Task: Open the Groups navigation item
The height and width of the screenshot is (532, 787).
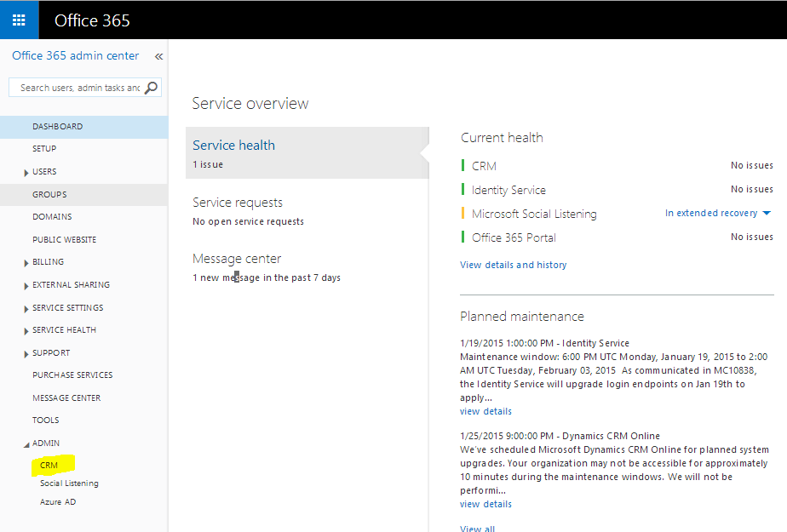Action: pos(49,195)
